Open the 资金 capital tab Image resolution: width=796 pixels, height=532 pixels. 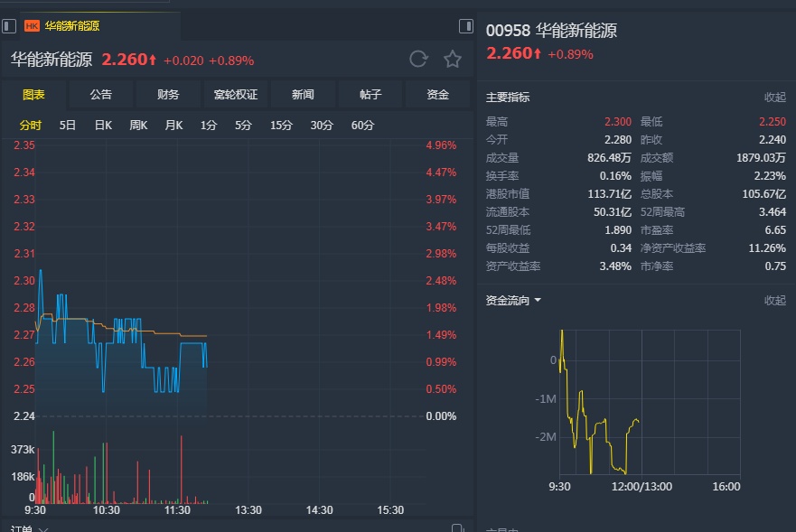click(x=437, y=95)
